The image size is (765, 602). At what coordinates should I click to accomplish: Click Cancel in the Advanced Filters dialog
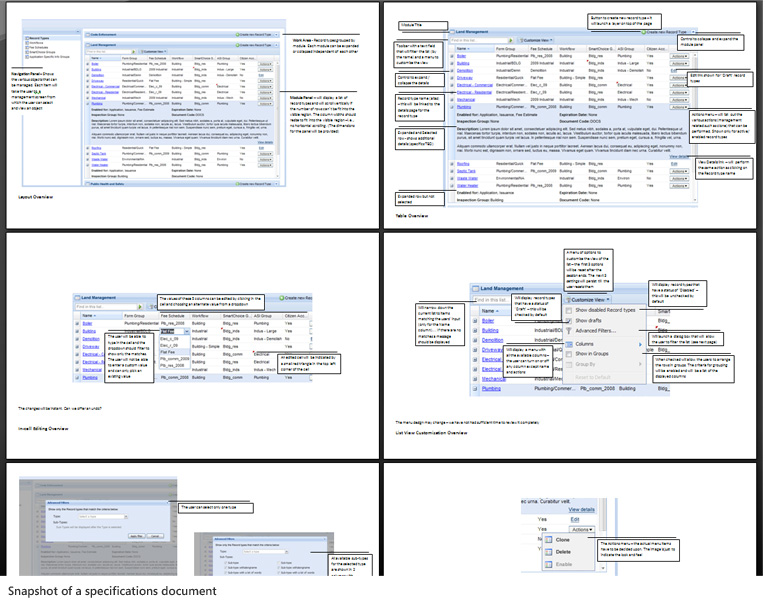click(155, 536)
